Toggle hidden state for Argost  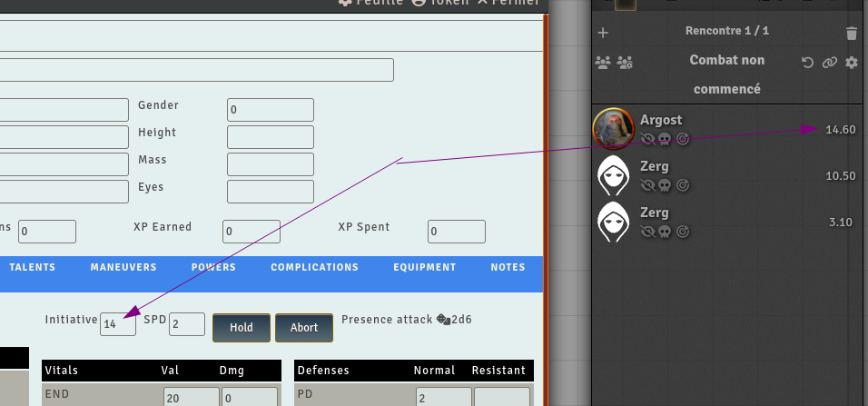point(647,139)
